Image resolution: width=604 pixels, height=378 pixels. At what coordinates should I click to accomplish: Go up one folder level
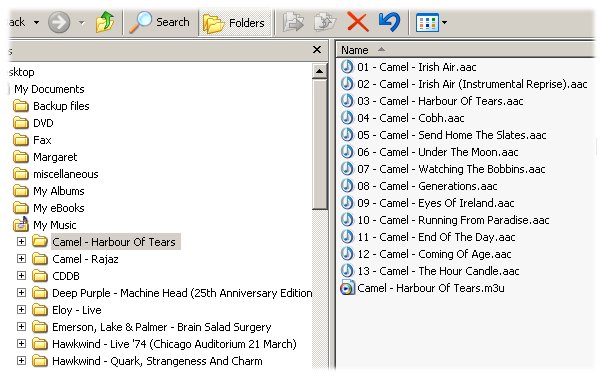[105, 22]
